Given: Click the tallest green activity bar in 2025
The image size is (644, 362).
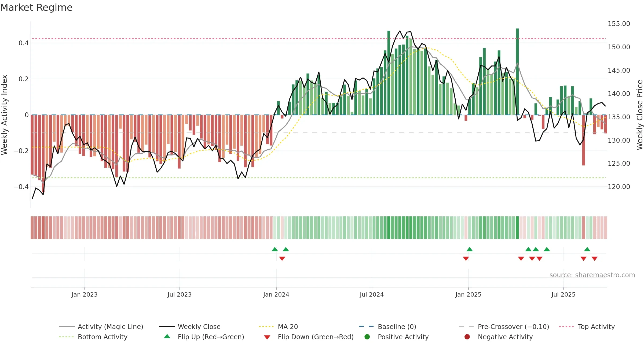Looking at the screenshot, I should click(x=517, y=72).
